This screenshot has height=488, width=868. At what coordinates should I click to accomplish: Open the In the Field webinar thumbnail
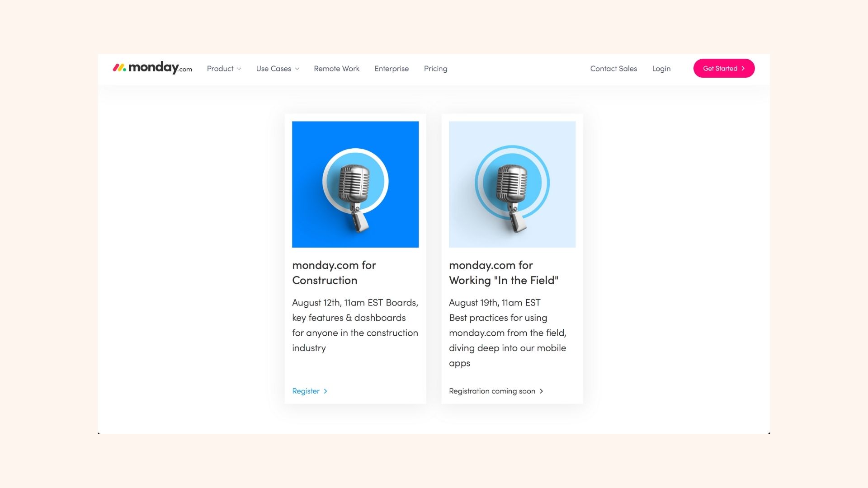pos(512,184)
